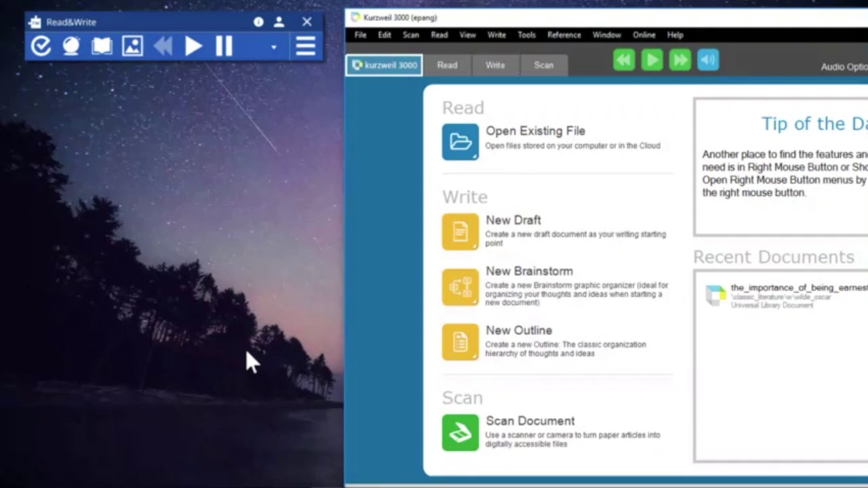
Task: Click the Scan Document heading
Action: 530,421
